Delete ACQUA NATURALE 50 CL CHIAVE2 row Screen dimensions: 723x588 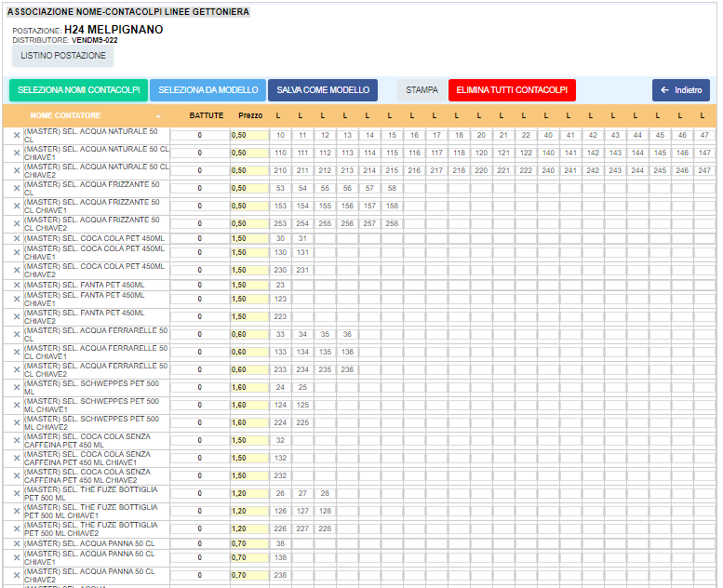point(17,170)
